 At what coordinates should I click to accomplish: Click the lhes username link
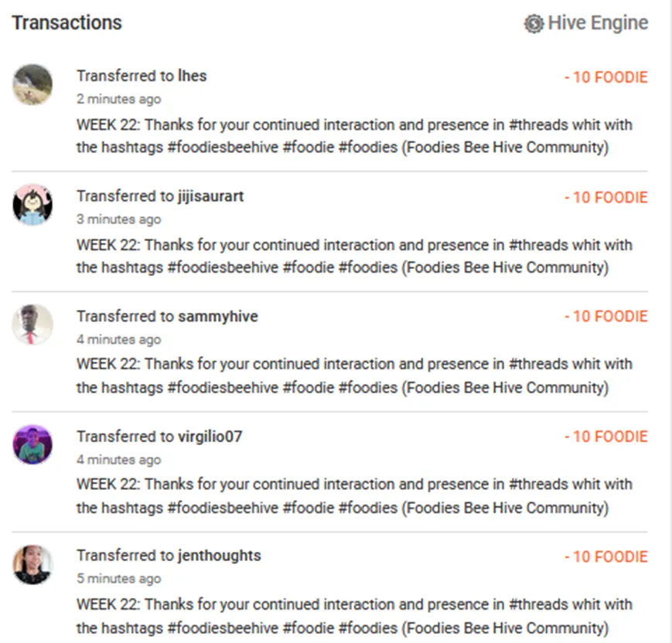[192, 76]
